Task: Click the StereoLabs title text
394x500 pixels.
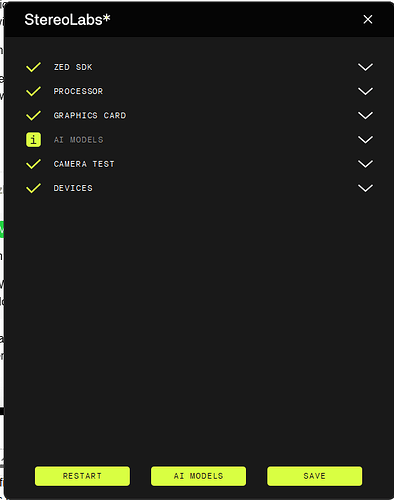Action: pyautogui.click(x=67, y=20)
